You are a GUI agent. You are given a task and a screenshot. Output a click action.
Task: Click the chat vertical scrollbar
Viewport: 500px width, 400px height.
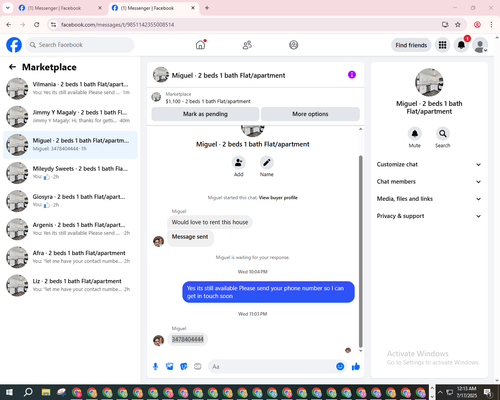(x=360, y=252)
